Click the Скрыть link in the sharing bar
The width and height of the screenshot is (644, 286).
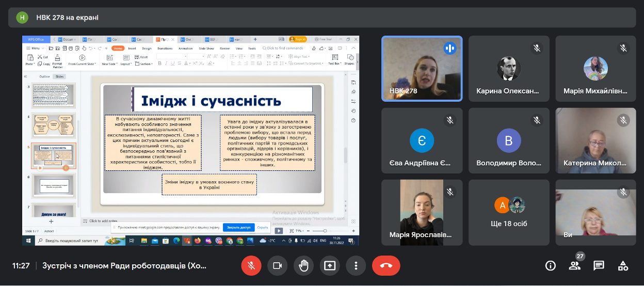[263, 227]
